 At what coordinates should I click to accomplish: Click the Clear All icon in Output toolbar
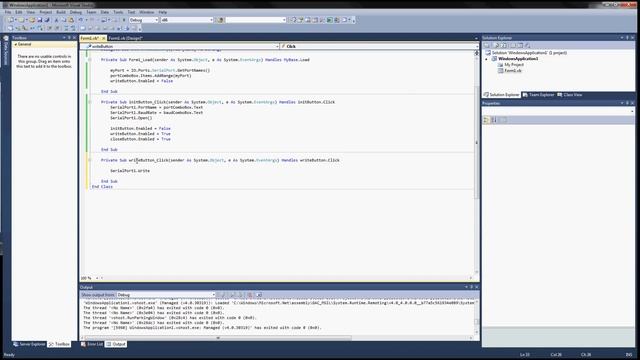[249, 295]
